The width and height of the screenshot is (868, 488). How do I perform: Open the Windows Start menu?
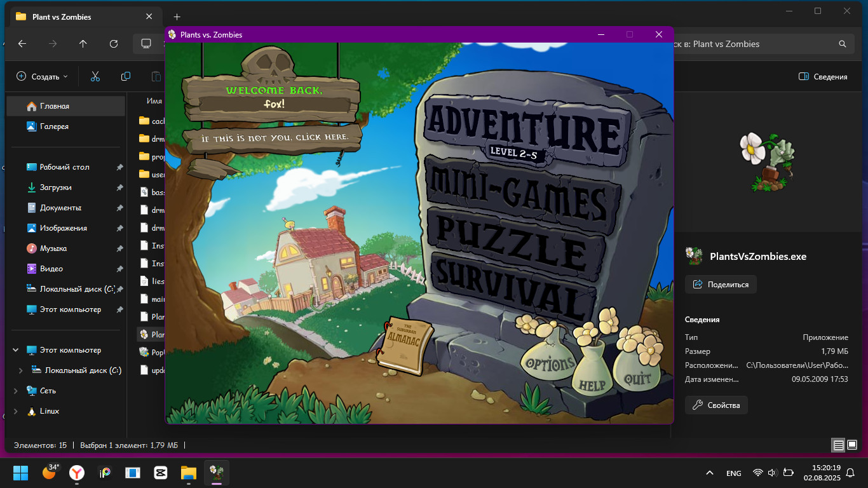[21, 473]
